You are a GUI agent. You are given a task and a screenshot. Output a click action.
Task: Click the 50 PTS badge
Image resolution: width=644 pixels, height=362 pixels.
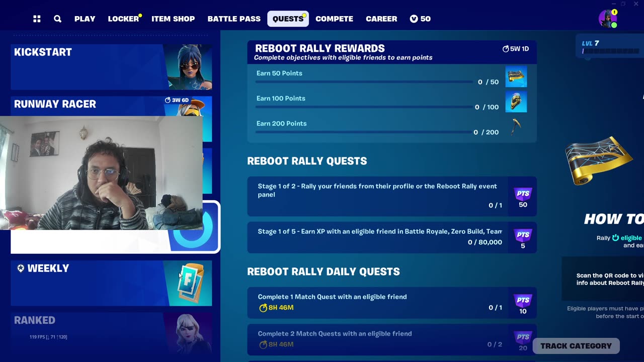point(523,198)
